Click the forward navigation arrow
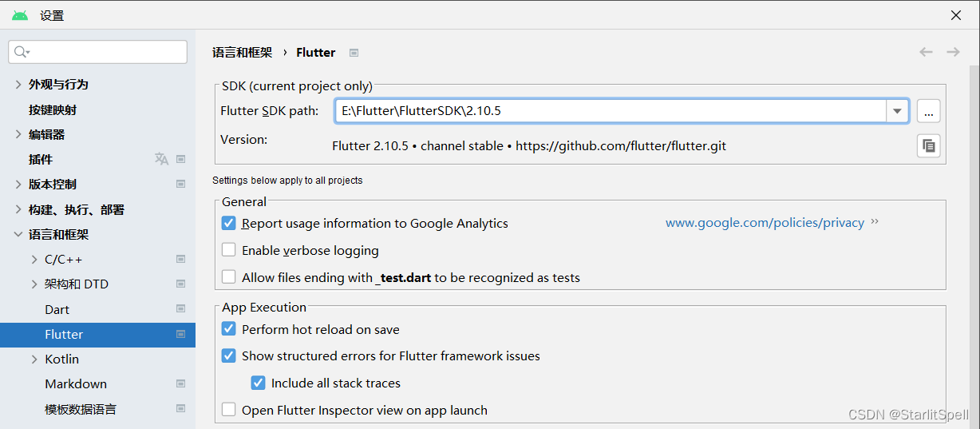This screenshot has height=429, width=980. [953, 52]
